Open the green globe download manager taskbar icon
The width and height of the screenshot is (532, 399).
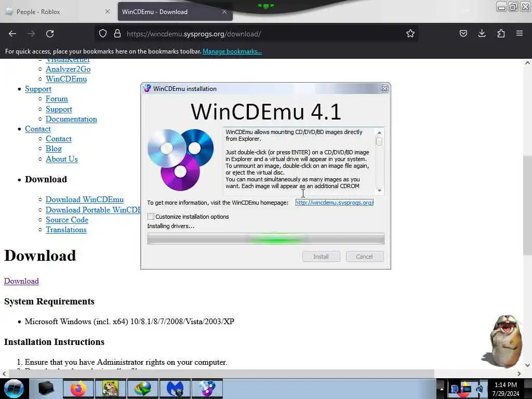(142, 389)
